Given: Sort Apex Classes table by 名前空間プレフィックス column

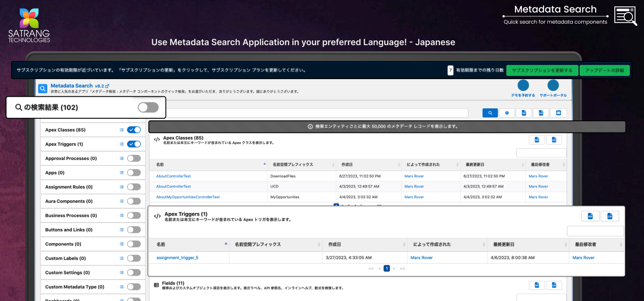Looking at the screenshot, I should click(x=301, y=165).
